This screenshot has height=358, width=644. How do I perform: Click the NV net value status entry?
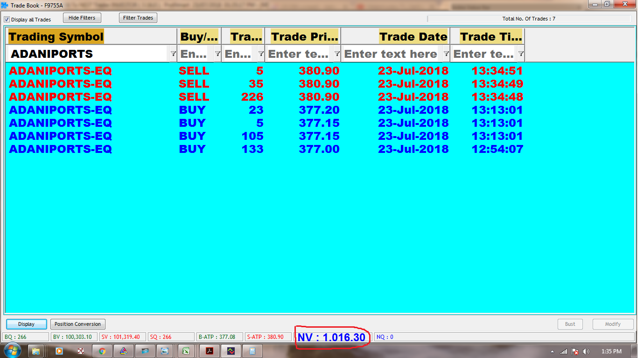click(x=331, y=337)
